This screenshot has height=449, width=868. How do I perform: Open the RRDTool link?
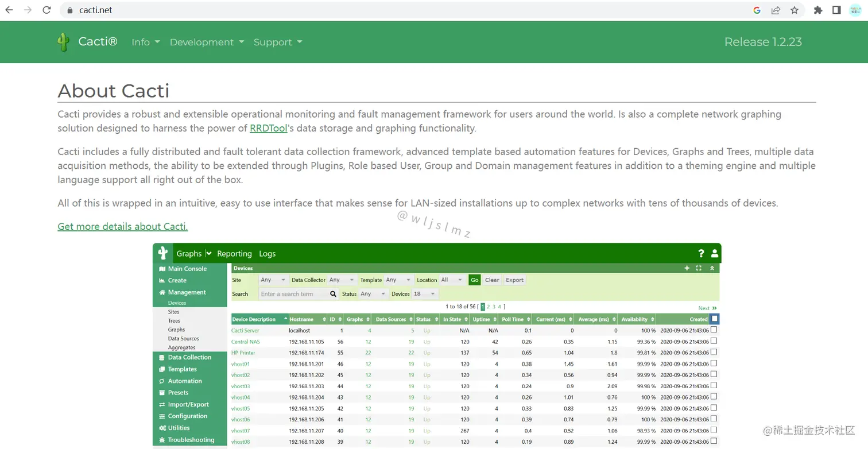pos(268,128)
